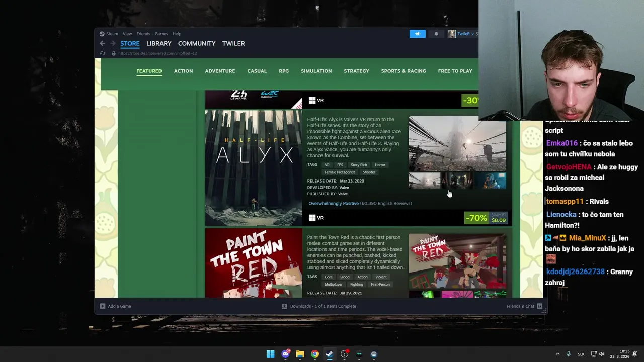
Task: Select the STRATEGY category tab
Action: point(356,71)
